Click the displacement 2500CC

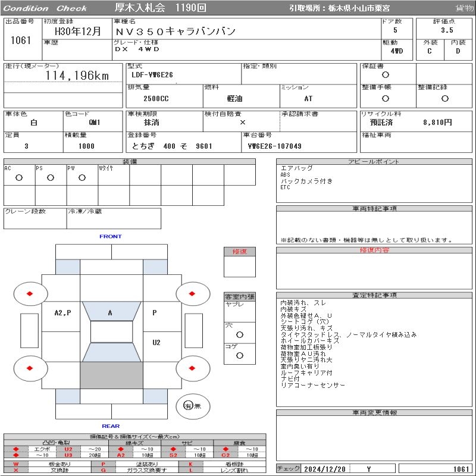(156, 98)
